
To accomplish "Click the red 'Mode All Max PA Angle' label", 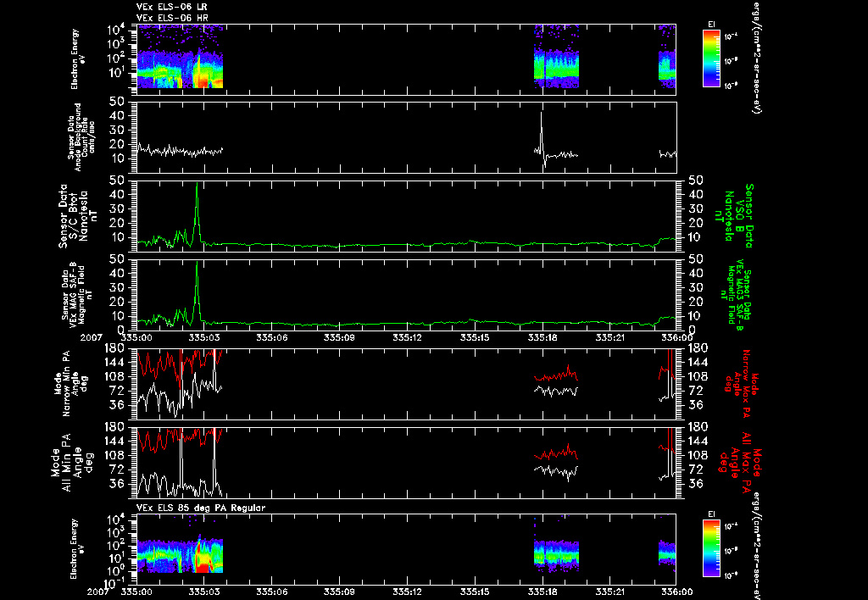I will 741,463.
